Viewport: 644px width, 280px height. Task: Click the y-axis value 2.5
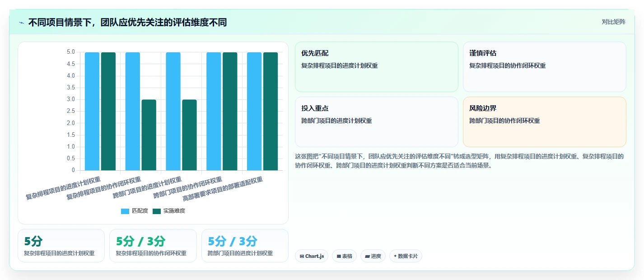coord(70,111)
